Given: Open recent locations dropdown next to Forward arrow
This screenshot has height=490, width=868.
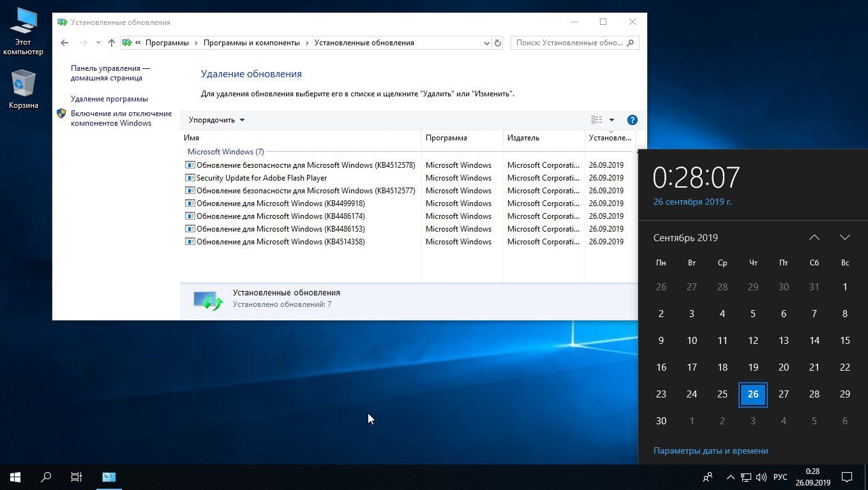Looking at the screenshot, I should (98, 43).
